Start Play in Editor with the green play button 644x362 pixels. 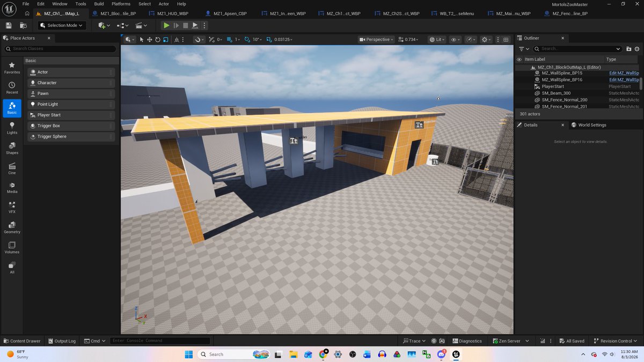pyautogui.click(x=166, y=25)
